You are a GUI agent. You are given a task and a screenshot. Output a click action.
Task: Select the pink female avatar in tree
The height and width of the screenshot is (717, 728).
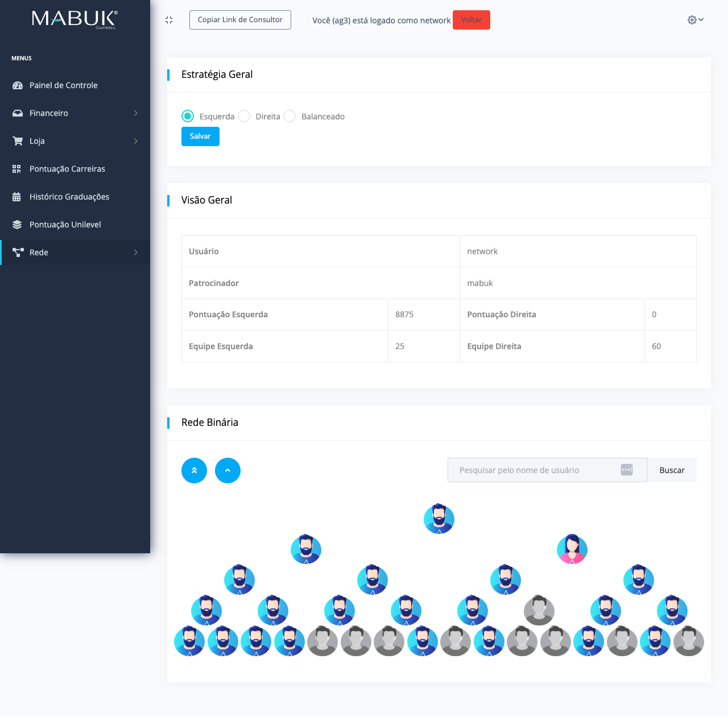(x=572, y=549)
